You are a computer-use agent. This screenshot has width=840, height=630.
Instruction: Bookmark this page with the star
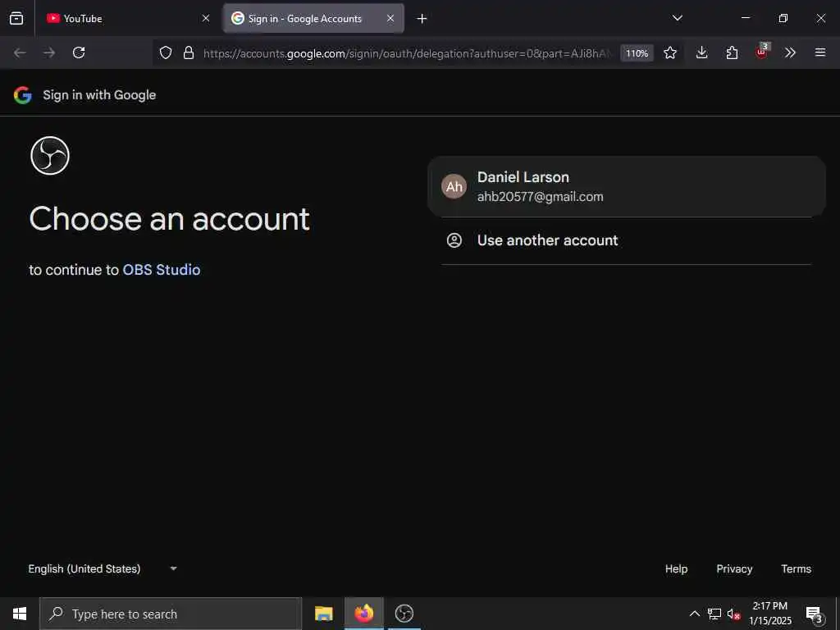tap(670, 52)
